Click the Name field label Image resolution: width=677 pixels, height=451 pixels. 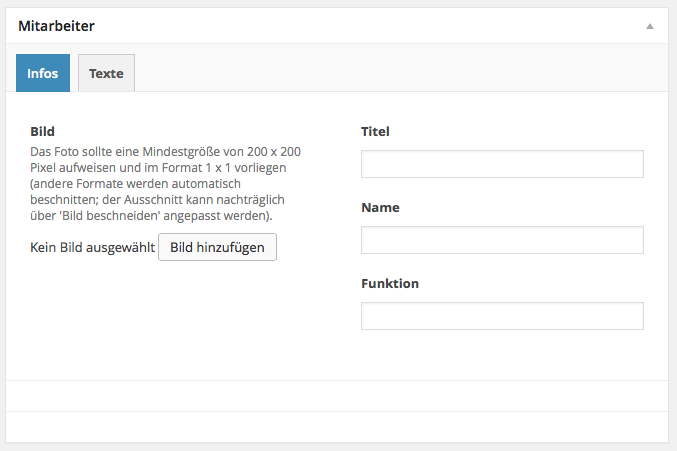380,207
